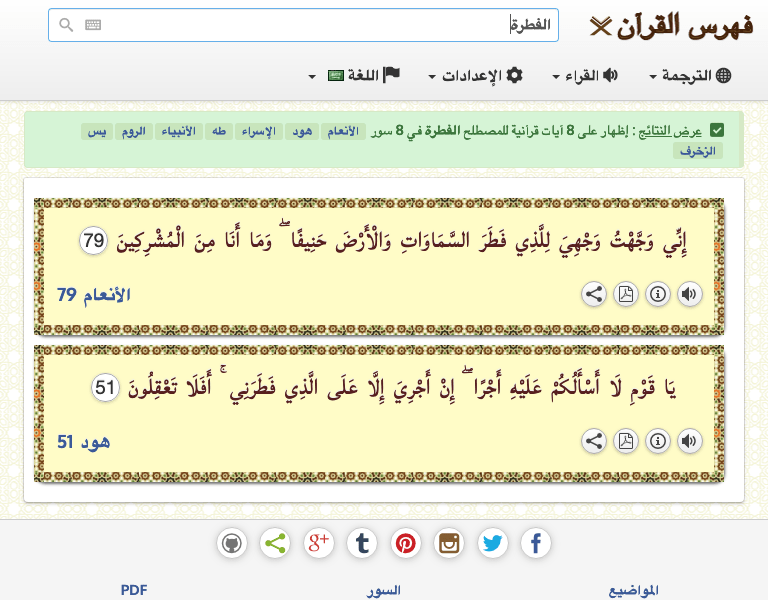
Task: Focus the search field containing الفطرة
Action: point(303,25)
